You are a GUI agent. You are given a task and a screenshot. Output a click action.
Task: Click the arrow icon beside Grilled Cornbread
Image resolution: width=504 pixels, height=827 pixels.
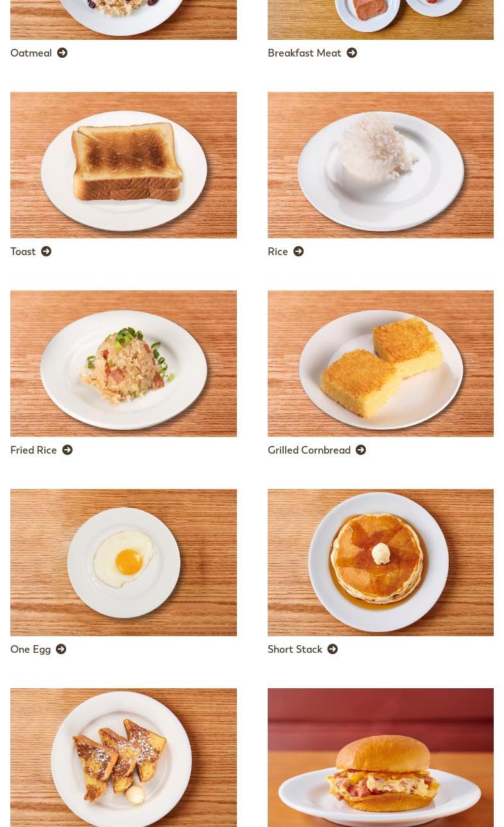(x=361, y=450)
